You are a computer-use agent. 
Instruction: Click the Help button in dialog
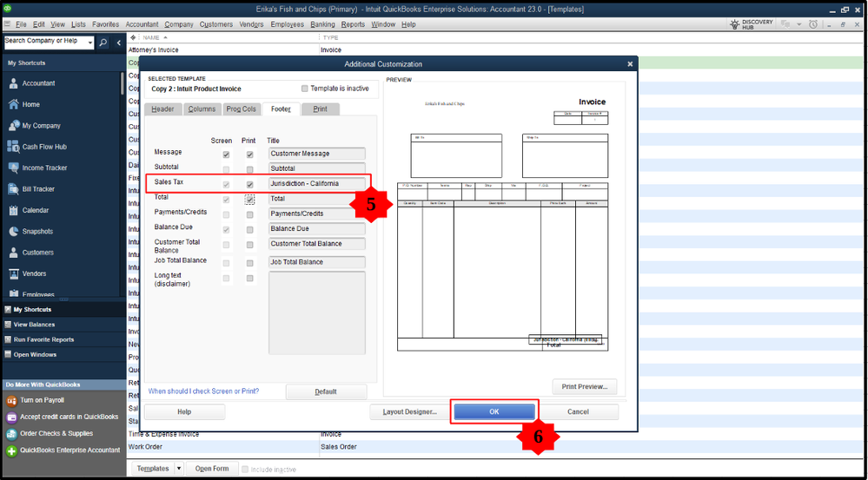click(x=184, y=412)
